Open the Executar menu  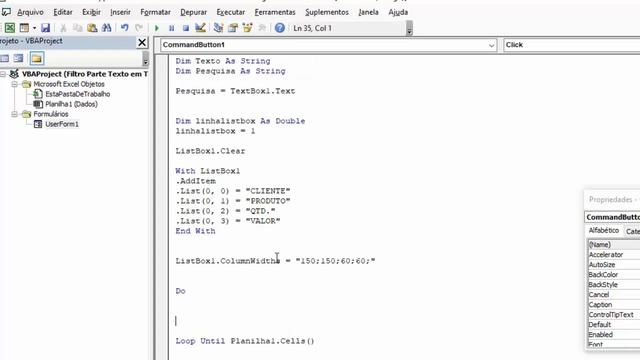pyautogui.click(x=231, y=12)
